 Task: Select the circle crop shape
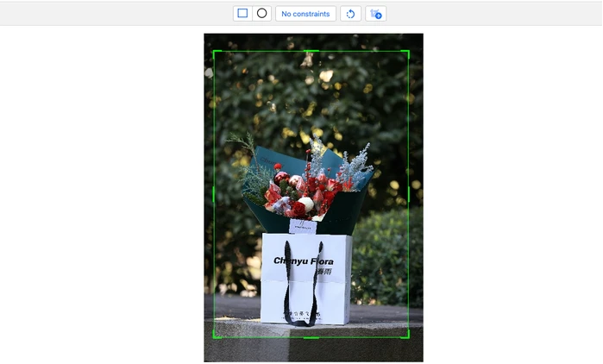[x=262, y=14]
